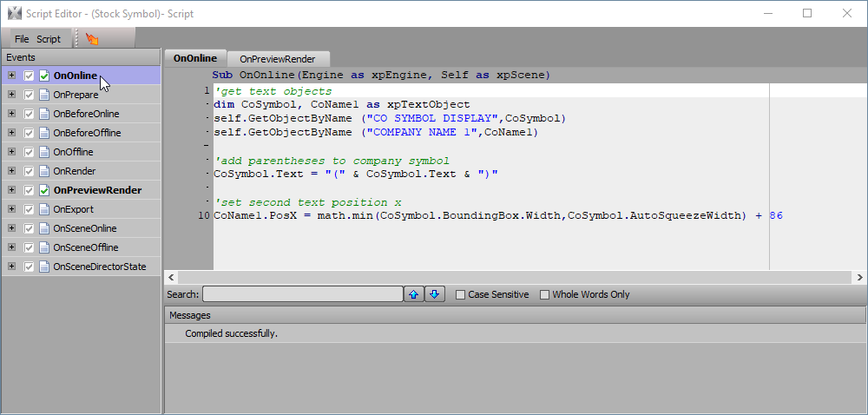Select the OnRender event label

[74, 171]
